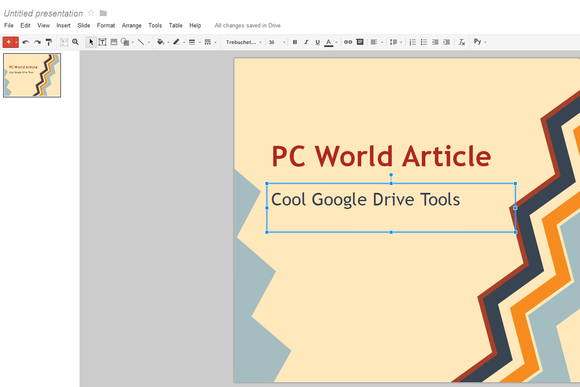Toggle the bulleted list
The height and width of the screenshot is (387, 580).
[x=424, y=42]
